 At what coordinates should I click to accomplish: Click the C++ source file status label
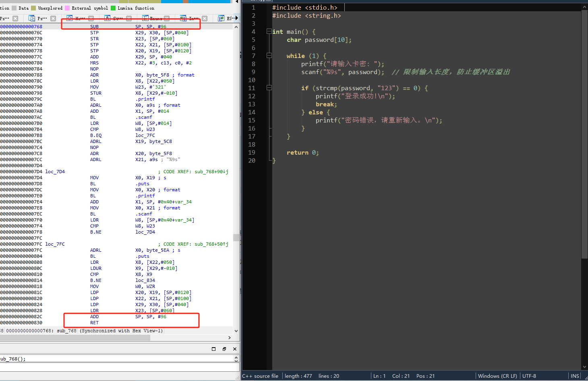click(260, 376)
